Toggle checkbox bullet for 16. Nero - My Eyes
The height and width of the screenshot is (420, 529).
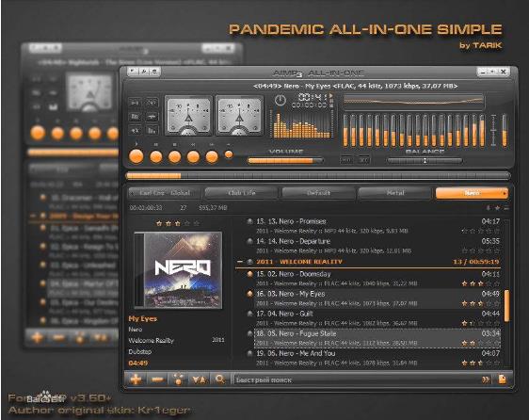tap(250, 294)
